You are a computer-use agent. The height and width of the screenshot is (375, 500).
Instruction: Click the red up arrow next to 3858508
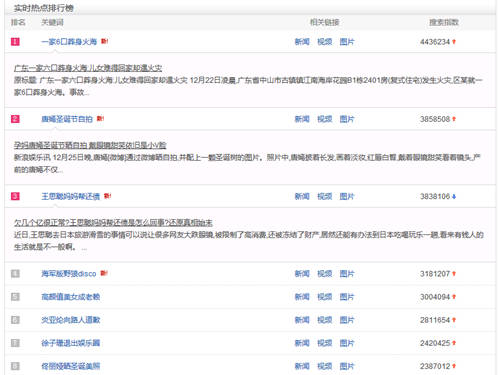pos(454,119)
